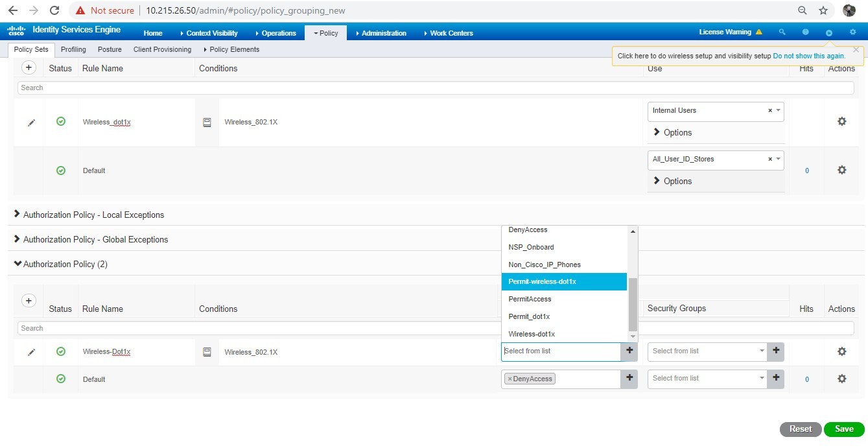Open the Home menu

point(153,33)
